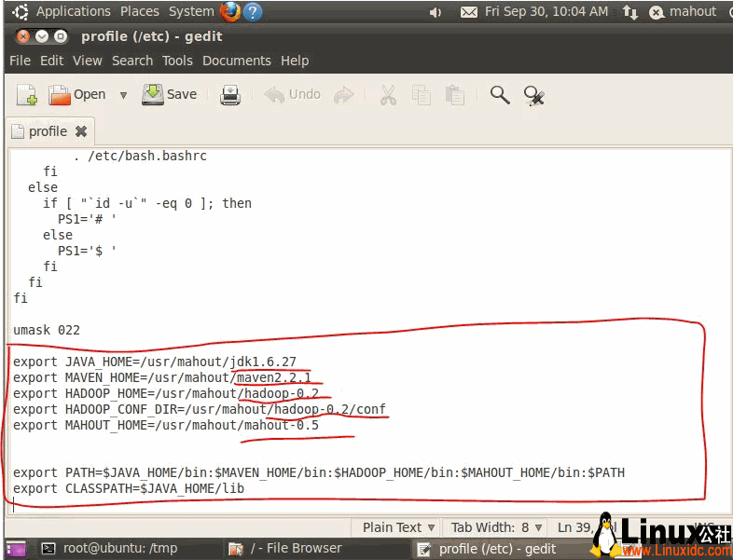Click the Redo arrow icon
The height and width of the screenshot is (560, 733).
click(344, 95)
